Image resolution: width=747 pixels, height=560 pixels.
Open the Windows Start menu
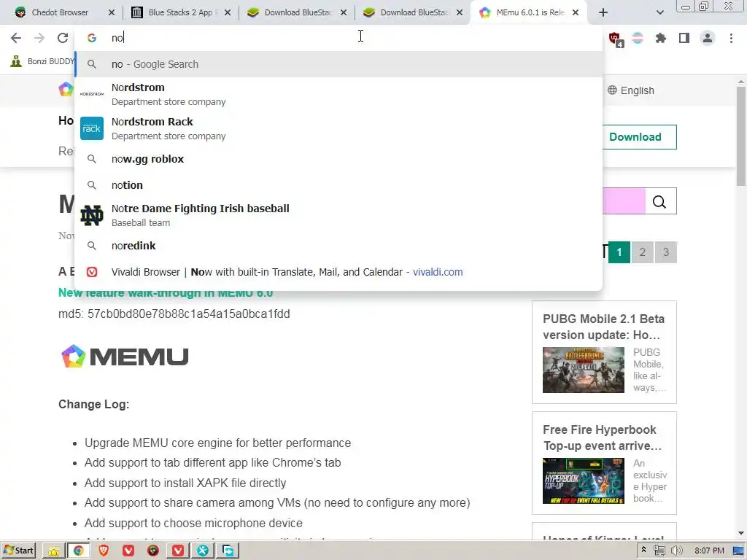18,551
